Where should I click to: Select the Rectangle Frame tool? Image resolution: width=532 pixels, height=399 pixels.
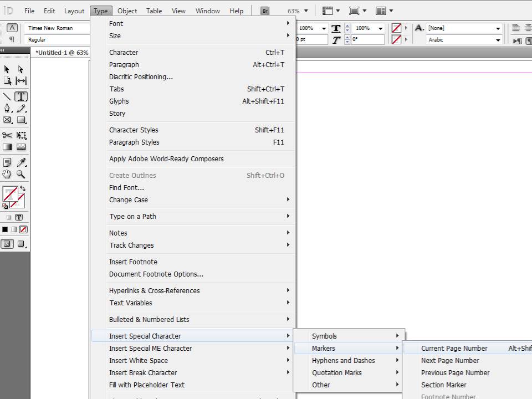(7, 120)
